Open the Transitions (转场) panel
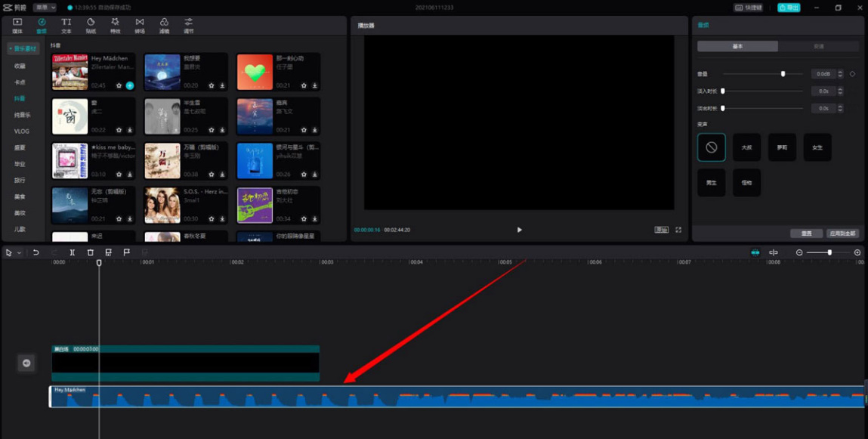Image resolution: width=868 pixels, height=439 pixels. tap(140, 26)
